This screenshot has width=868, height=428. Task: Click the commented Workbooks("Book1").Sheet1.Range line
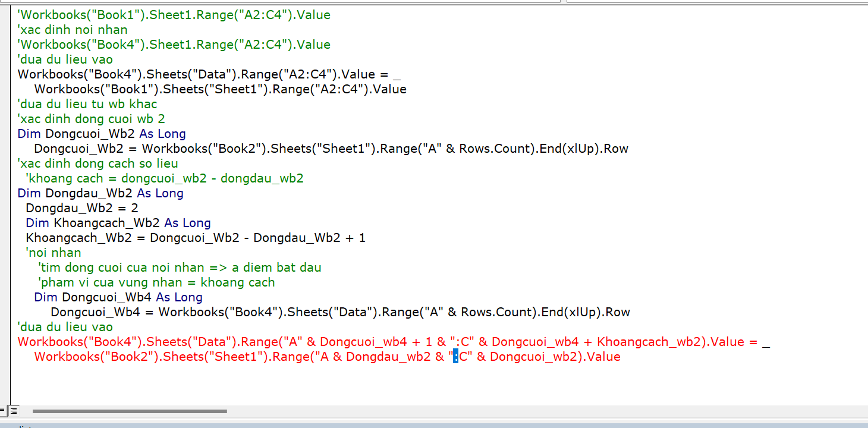pos(174,15)
